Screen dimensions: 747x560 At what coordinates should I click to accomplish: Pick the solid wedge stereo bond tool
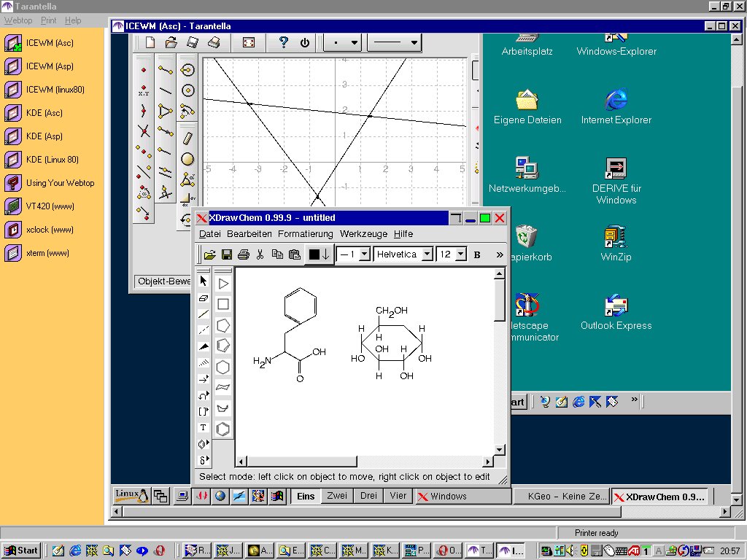(x=204, y=346)
